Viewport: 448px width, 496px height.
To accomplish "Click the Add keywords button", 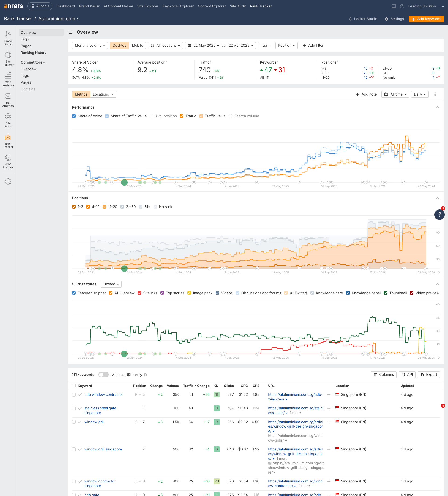I will 426,19.
